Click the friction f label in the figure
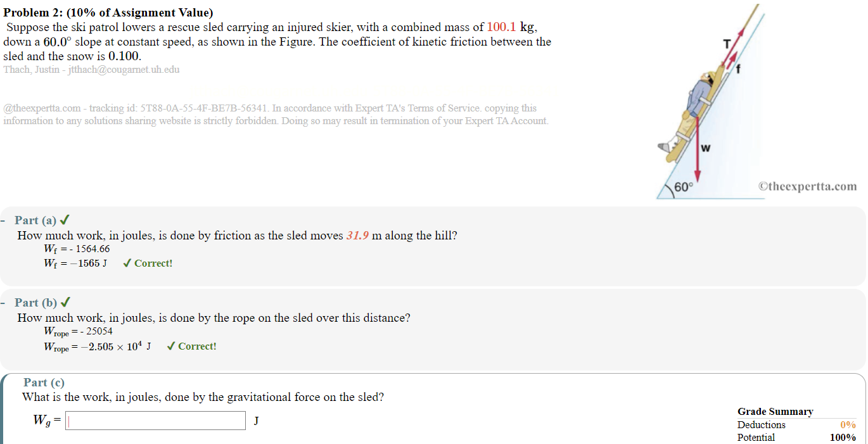 pos(738,71)
